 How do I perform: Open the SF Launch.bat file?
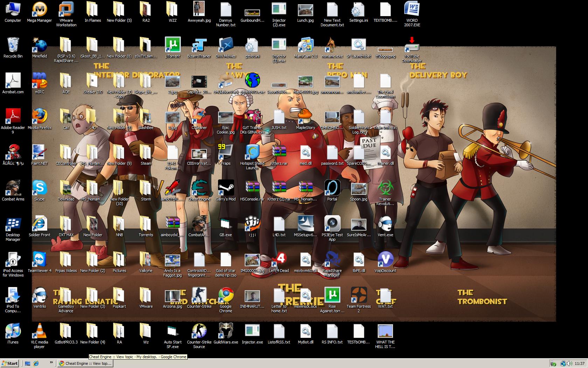tap(359, 48)
